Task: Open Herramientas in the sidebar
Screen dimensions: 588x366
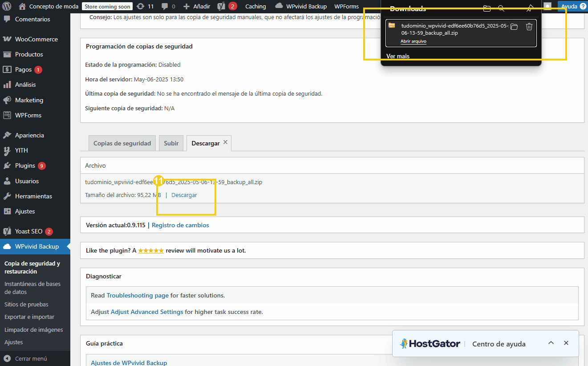Action: click(x=35, y=196)
